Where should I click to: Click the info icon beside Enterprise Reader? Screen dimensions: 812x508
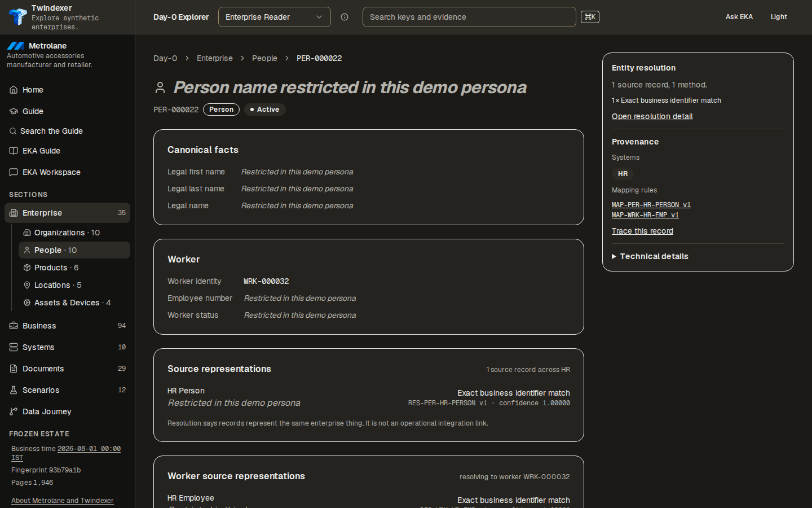pyautogui.click(x=345, y=17)
